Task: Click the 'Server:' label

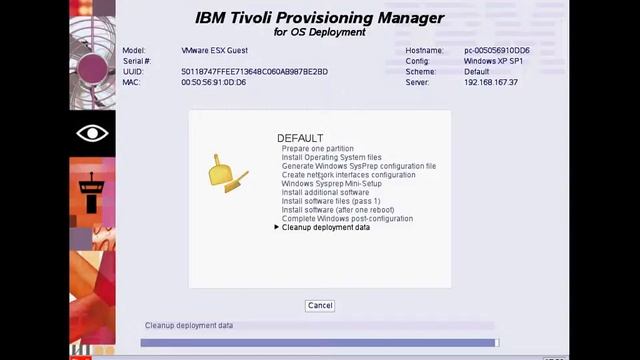Action: [417, 82]
